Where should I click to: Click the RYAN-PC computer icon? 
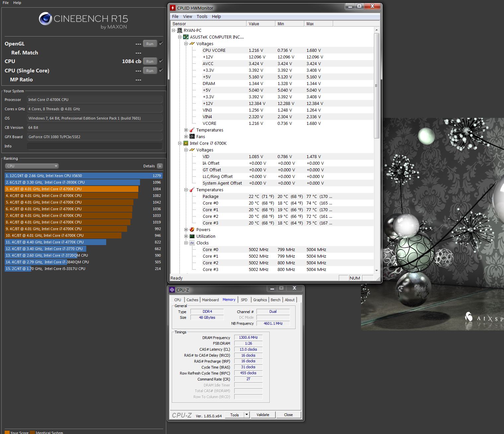click(180, 30)
